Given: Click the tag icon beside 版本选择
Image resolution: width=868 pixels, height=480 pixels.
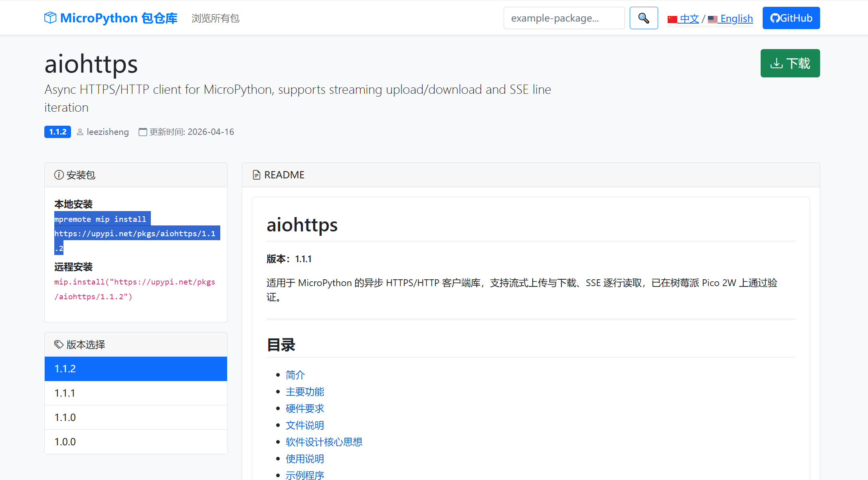Looking at the screenshot, I should pos(59,344).
